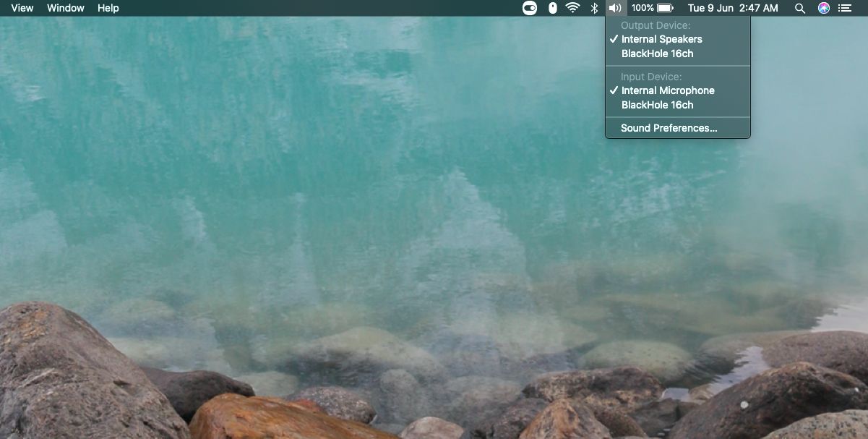The width and height of the screenshot is (868, 439).
Task: Open the Help menu
Action: [x=108, y=8]
